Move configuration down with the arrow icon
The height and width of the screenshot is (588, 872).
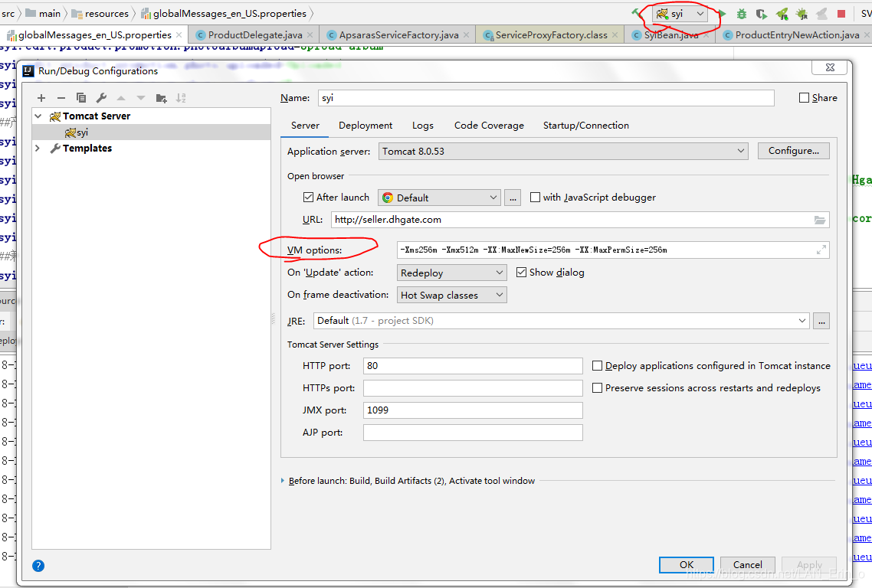(141, 98)
